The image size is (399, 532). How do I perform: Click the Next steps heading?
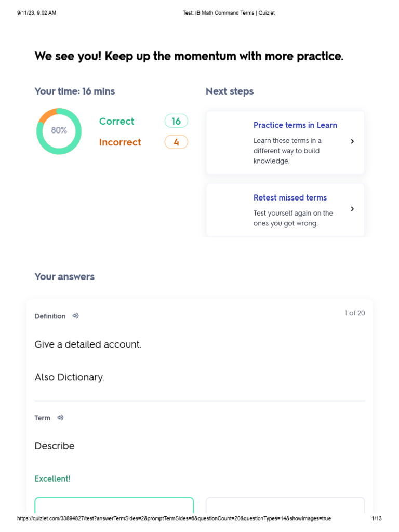point(230,91)
